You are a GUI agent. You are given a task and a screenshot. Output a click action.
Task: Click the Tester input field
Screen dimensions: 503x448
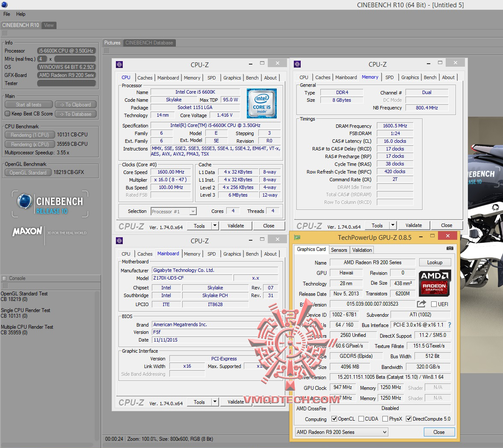pyautogui.click(x=66, y=83)
